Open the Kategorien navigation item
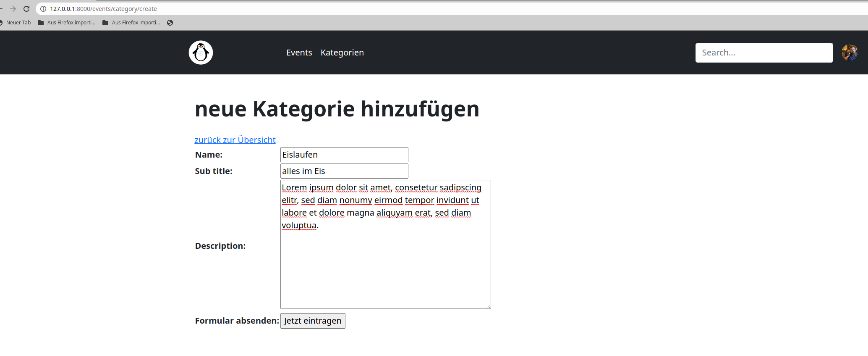 click(x=342, y=53)
